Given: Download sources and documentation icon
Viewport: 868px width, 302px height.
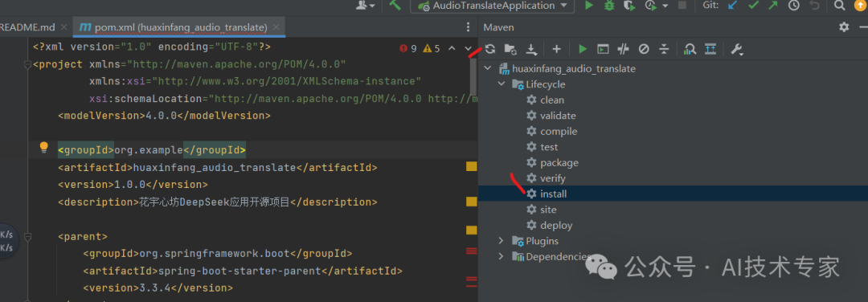Looking at the screenshot, I should (x=531, y=50).
